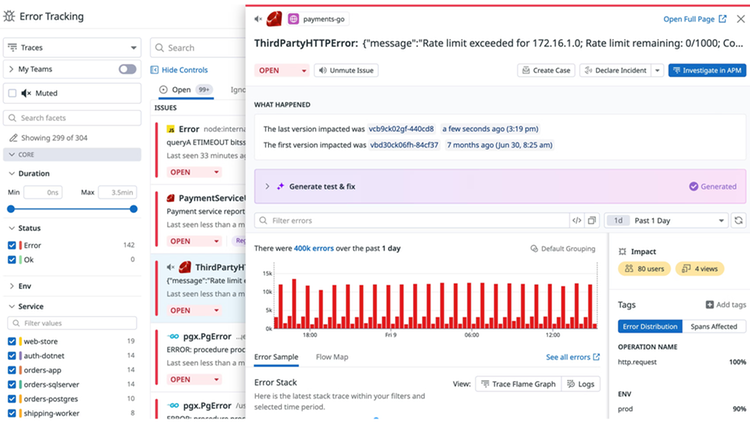Click the Add tags plus icon
Image resolution: width=750 pixels, height=424 pixels.
pos(710,305)
